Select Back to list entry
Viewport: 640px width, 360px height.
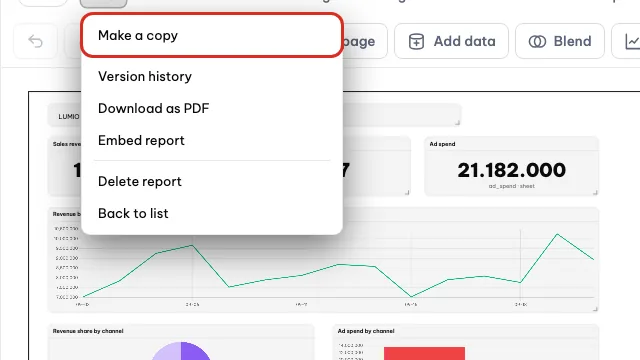coord(211,213)
